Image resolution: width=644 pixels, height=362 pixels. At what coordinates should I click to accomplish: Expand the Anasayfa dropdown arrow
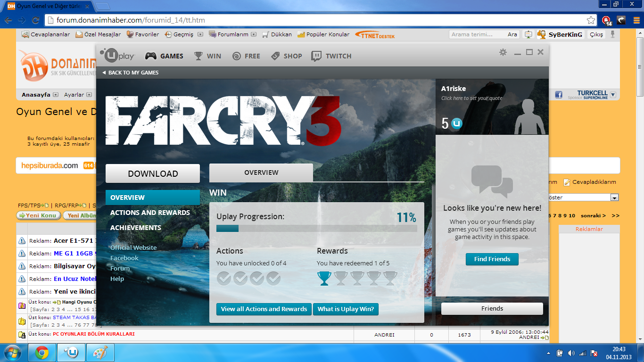(x=56, y=95)
